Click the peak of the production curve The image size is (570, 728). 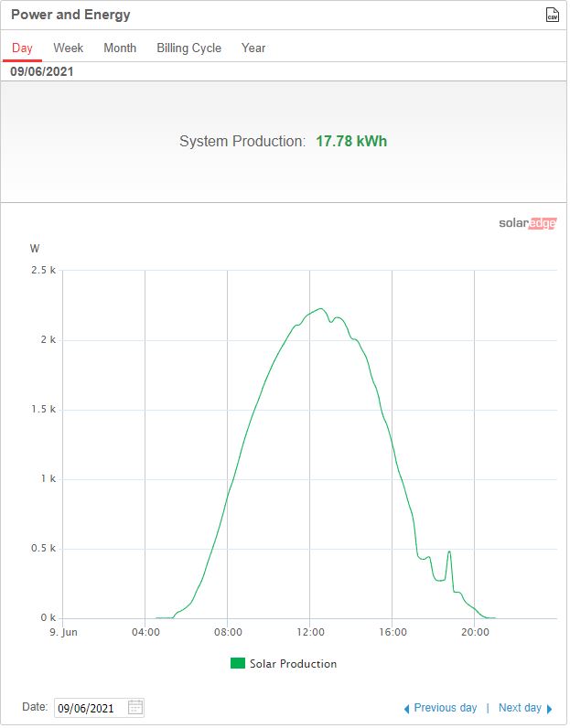point(322,310)
